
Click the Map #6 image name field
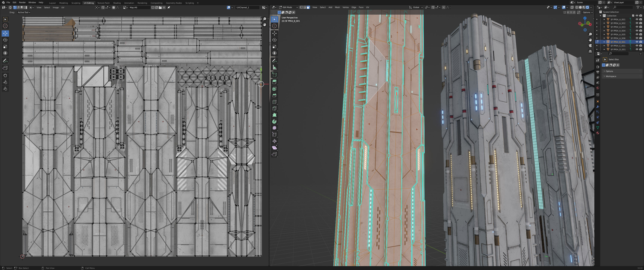pyautogui.click(x=140, y=7)
